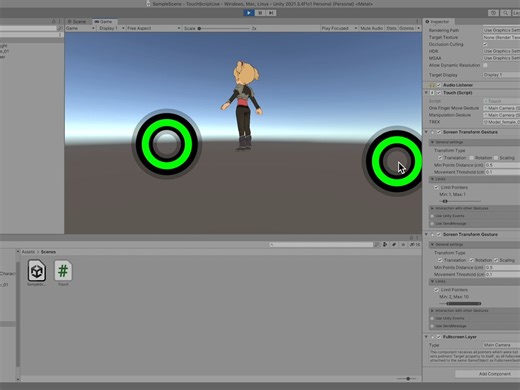Click the Play button in the toolbar

click(248, 13)
